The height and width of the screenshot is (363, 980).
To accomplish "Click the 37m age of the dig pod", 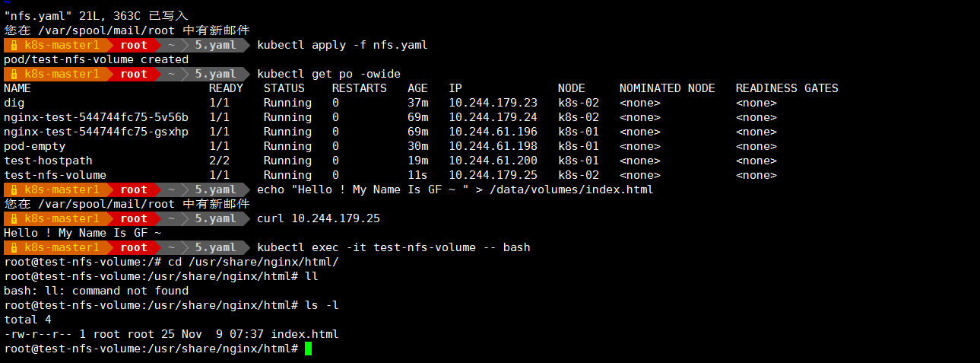I will point(417,103).
